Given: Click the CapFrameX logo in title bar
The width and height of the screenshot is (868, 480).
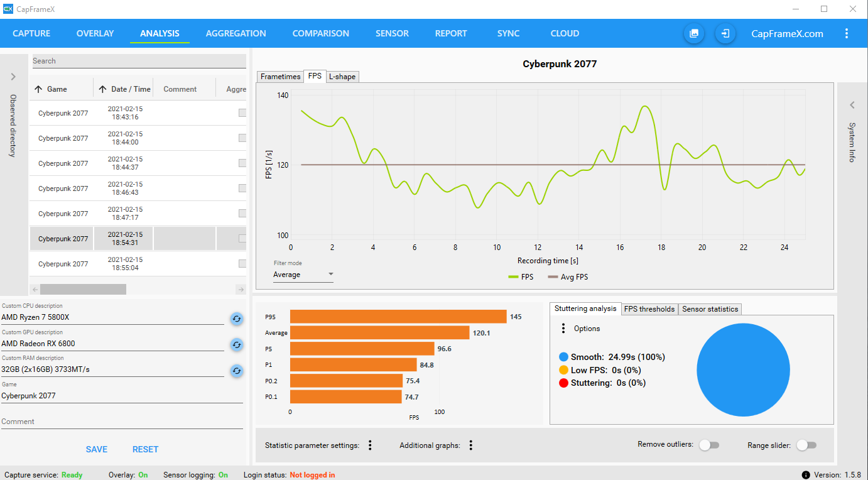Looking at the screenshot, I should point(8,9).
